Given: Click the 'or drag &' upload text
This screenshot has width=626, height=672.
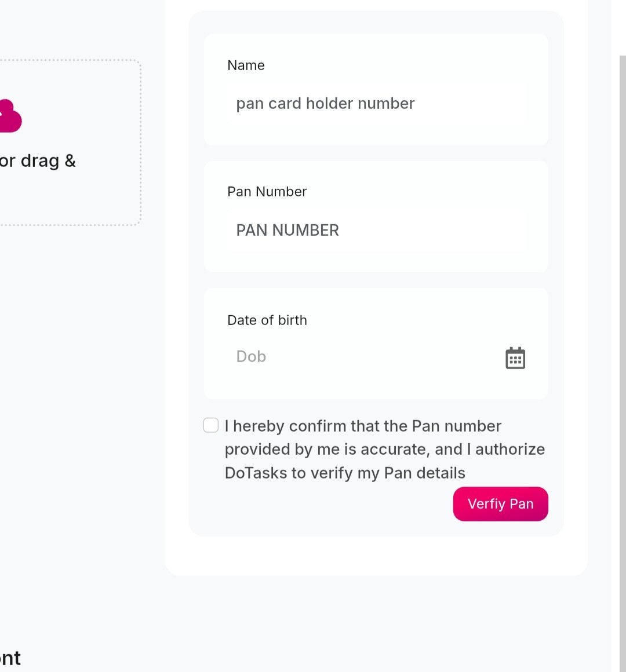Looking at the screenshot, I should [38, 161].
